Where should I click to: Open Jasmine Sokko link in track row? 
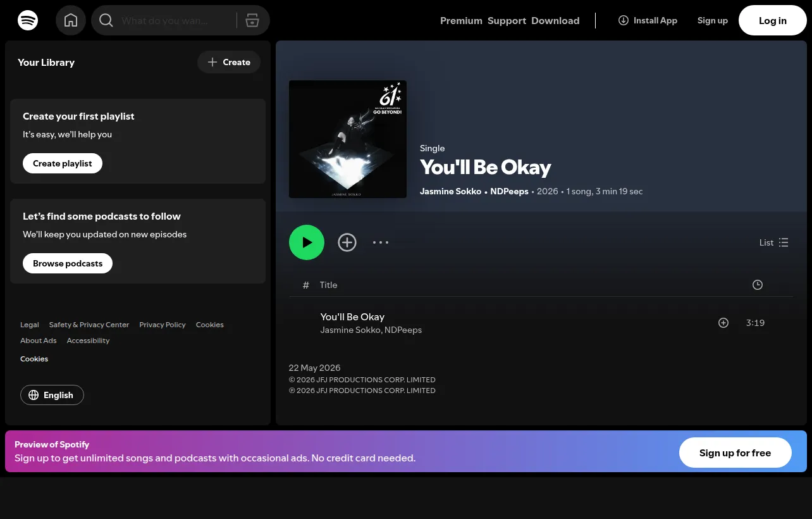click(x=350, y=330)
